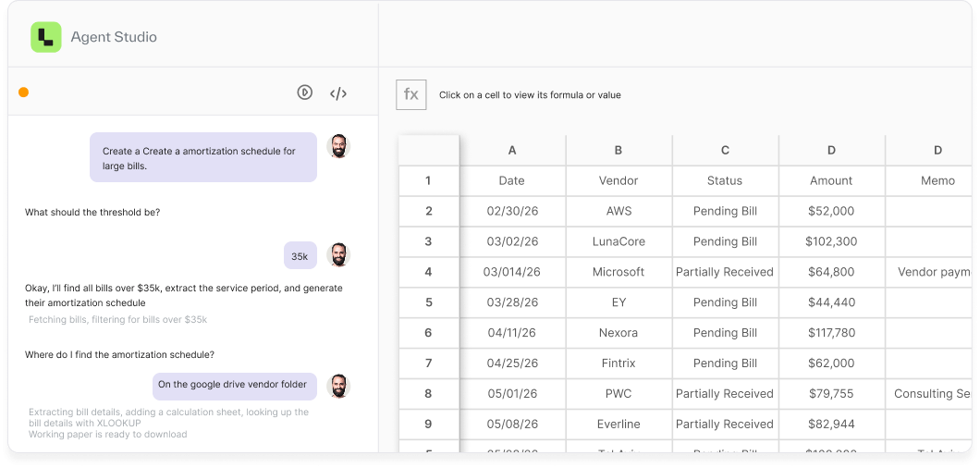Click 'Working paper is ready to download' text
Screen dimensions: 980x468
pyautogui.click(x=108, y=434)
